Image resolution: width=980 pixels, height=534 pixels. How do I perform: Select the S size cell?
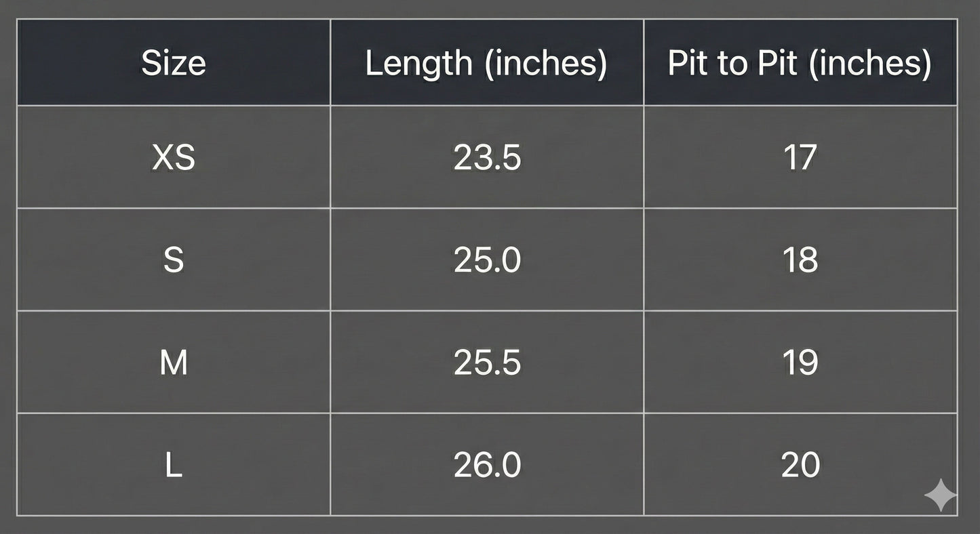174,260
